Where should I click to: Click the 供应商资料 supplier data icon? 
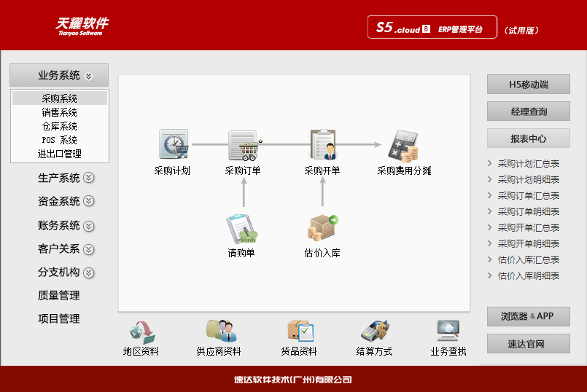(x=219, y=332)
